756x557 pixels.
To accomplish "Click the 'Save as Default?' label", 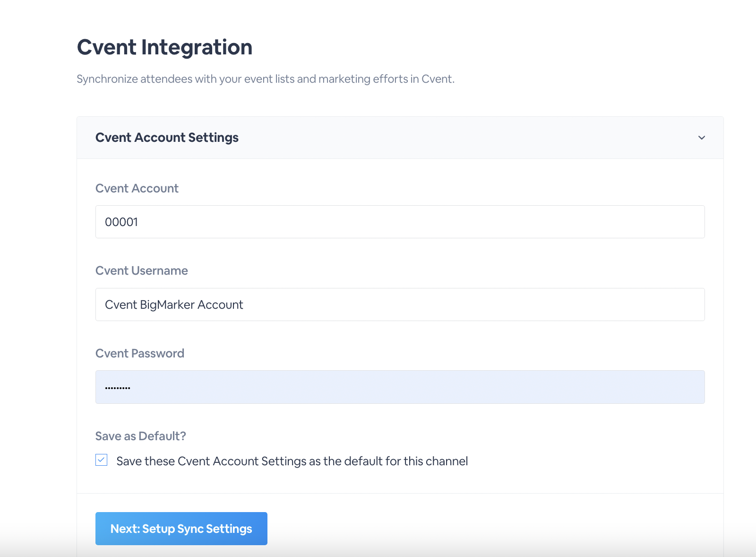I will click(x=141, y=436).
